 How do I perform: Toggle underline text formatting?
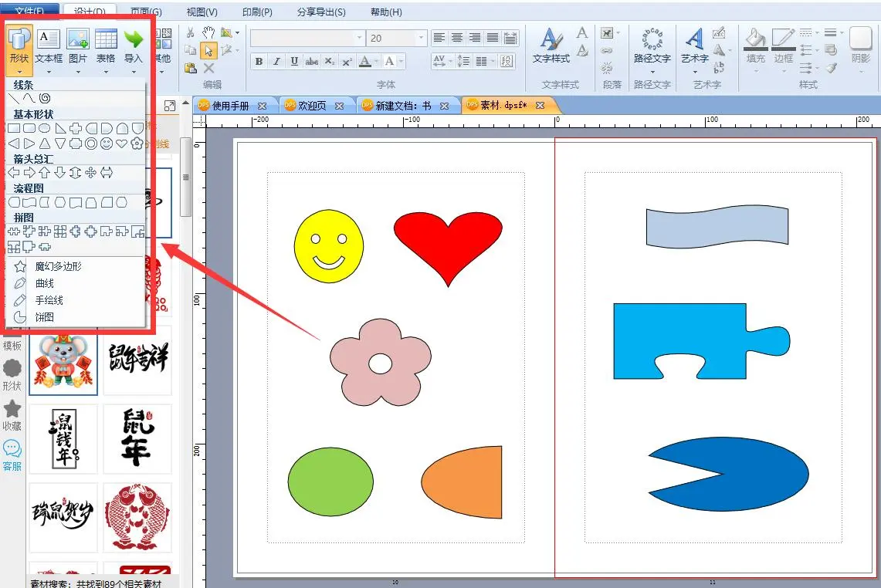click(x=294, y=62)
